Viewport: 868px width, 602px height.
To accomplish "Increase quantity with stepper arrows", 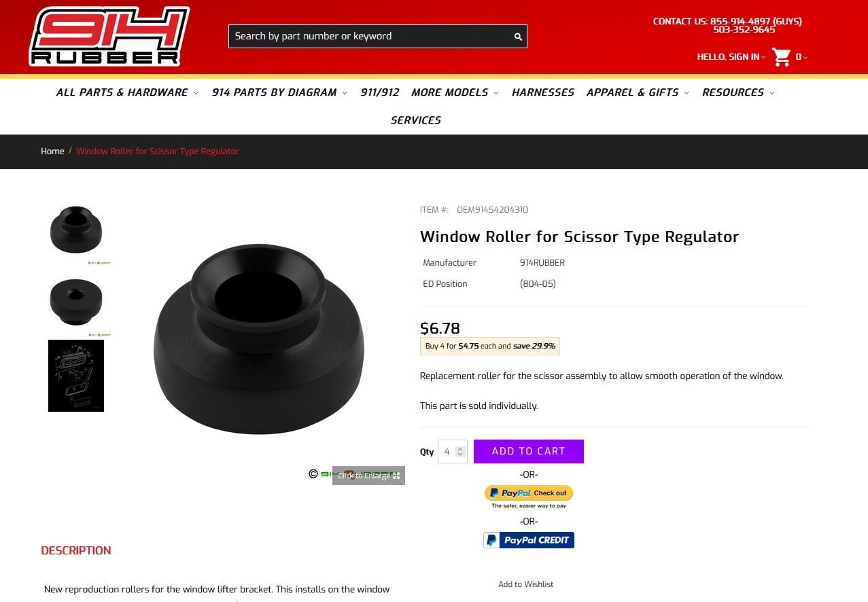I will coord(460,451).
